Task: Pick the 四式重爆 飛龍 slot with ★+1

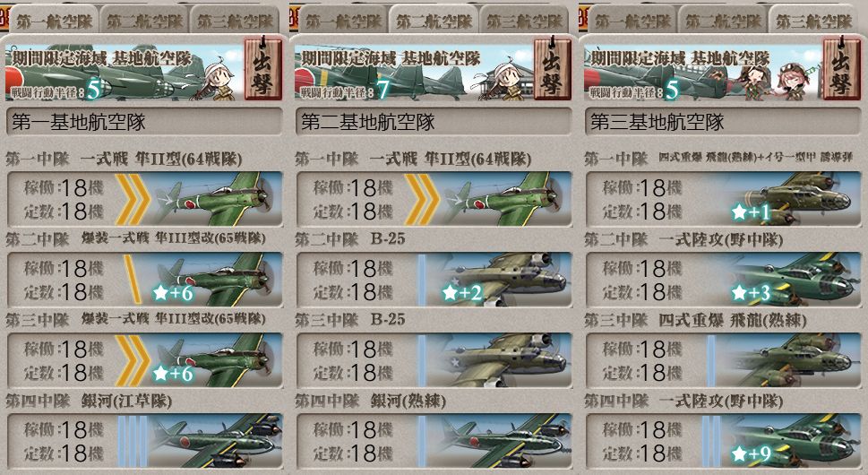Action: tap(724, 199)
